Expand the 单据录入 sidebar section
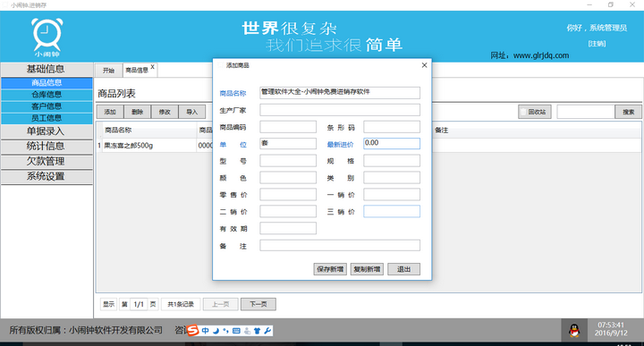This screenshot has height=346, width=644. (x=47, y=131)
